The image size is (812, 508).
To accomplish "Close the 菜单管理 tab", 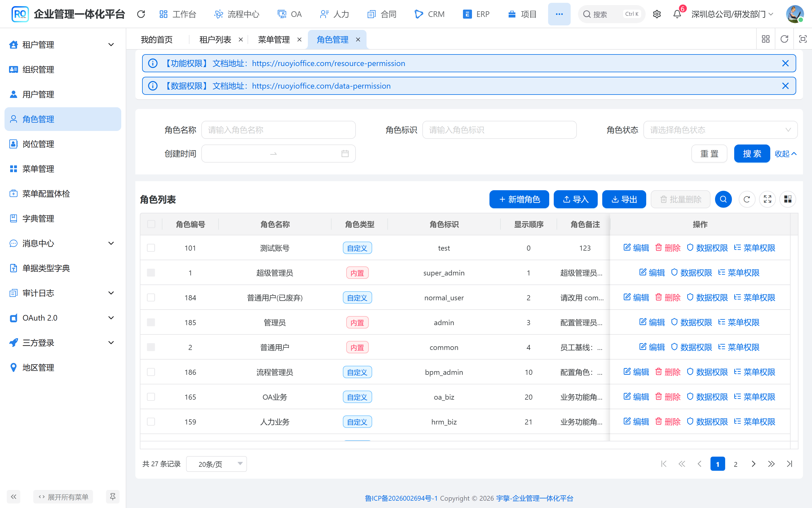I will (x=299, y=40).
